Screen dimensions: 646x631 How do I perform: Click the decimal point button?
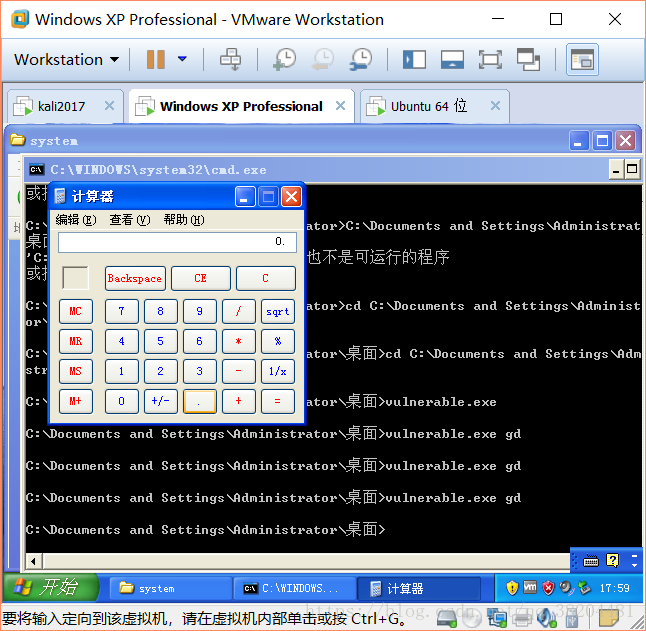pos(200,401)
